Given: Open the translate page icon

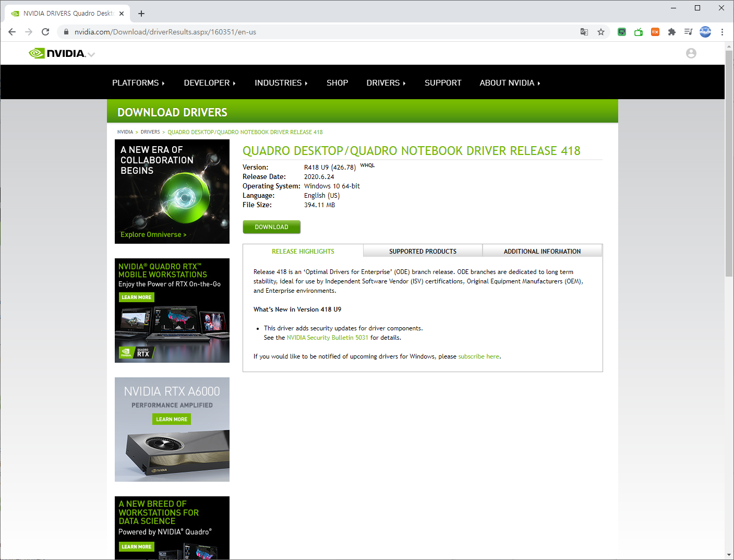Looking at the screenshot, I should click(x=584, y=32).
